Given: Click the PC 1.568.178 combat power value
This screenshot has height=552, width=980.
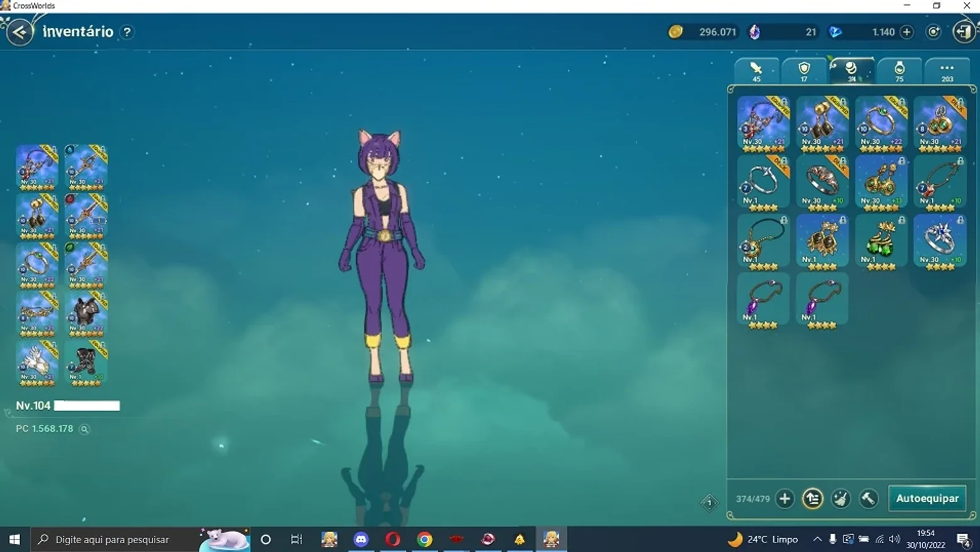Looking at the screenshot, I should click(45, 429).
